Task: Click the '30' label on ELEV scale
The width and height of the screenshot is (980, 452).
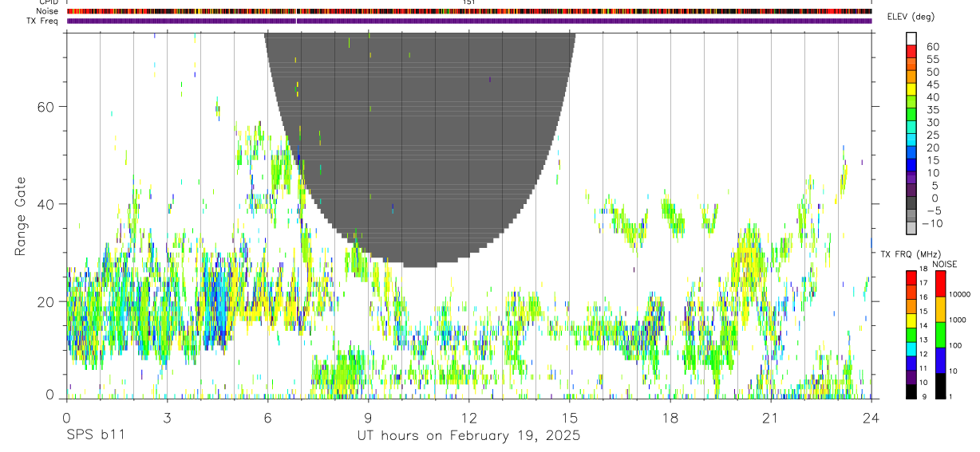Action: click(932, 122)
